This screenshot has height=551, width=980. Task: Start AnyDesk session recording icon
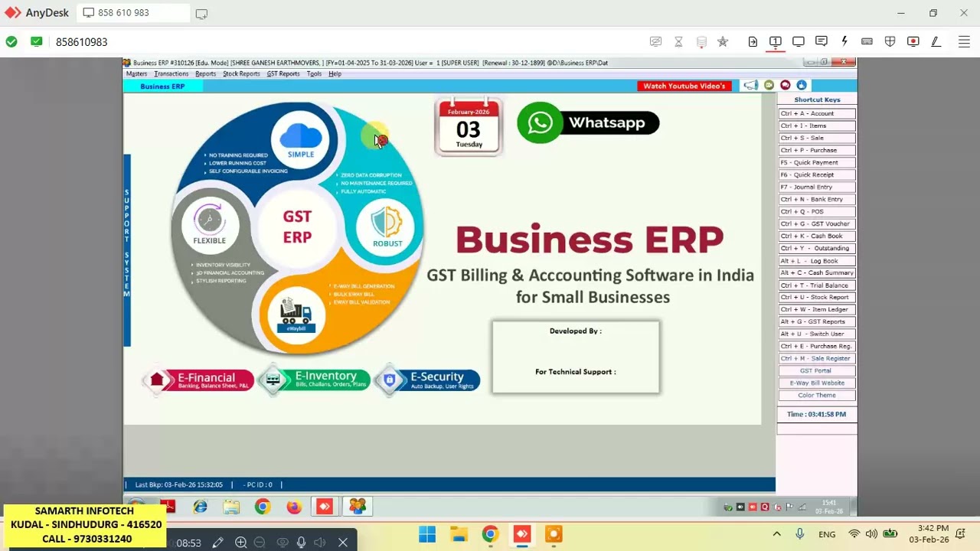pyautogui.click(x=913, y=41)
